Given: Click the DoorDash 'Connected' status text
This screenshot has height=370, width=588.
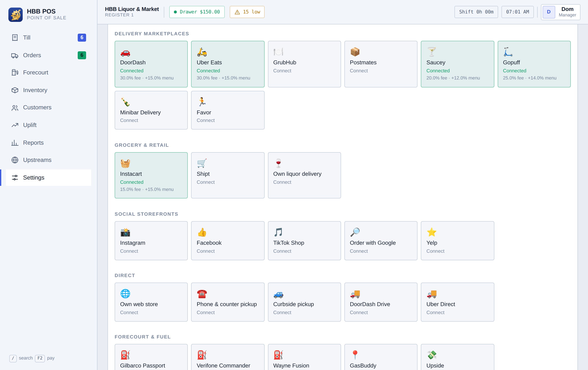Looking at the screenshot, I should point(132,71).
